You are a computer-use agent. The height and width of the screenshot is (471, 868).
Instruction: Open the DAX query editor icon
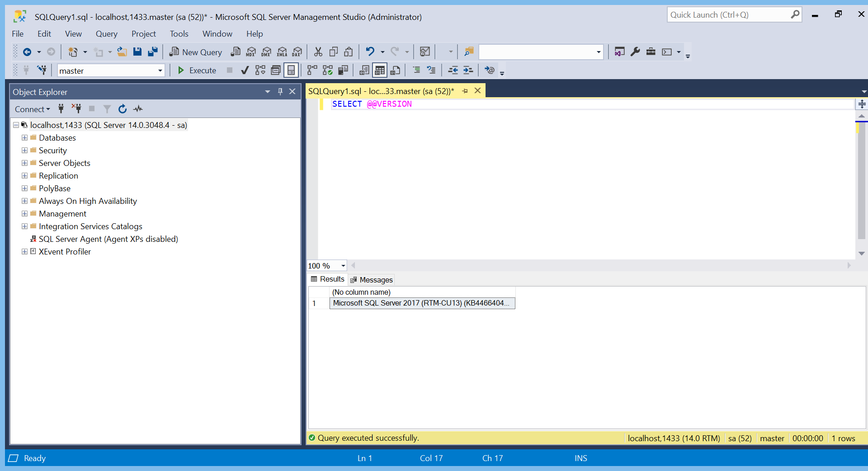(x=297, y=52)
